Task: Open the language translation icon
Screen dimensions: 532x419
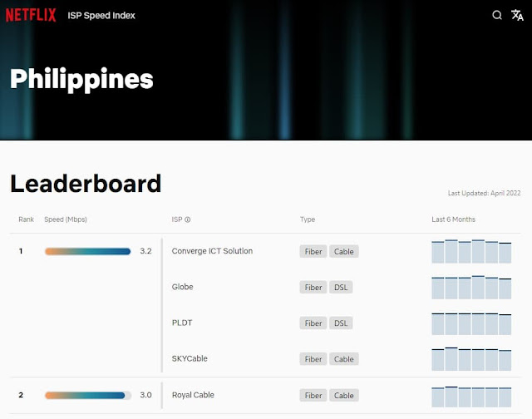Action: (517, 15)
